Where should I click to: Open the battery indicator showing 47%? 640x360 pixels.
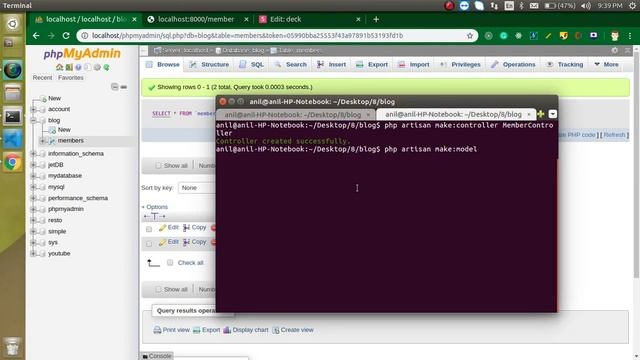pyautogui.click(x=560, y=6)
